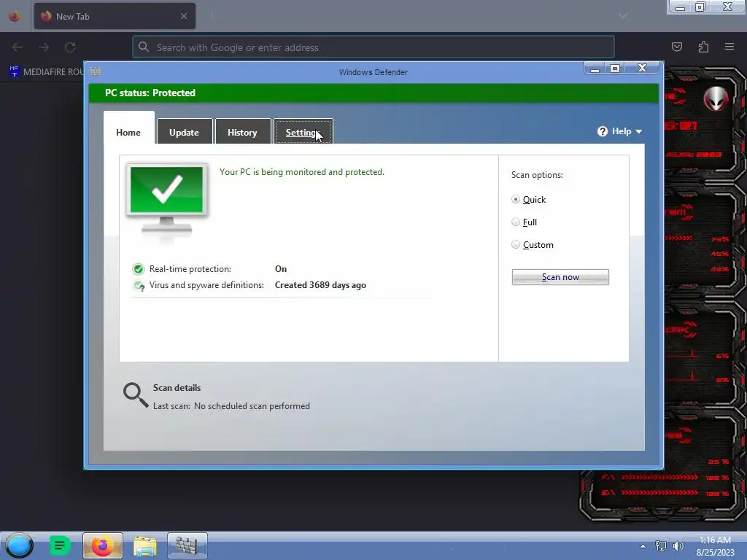Select the Full scan option
Viewport: 747px width, 560px height.
coord(516,222)
